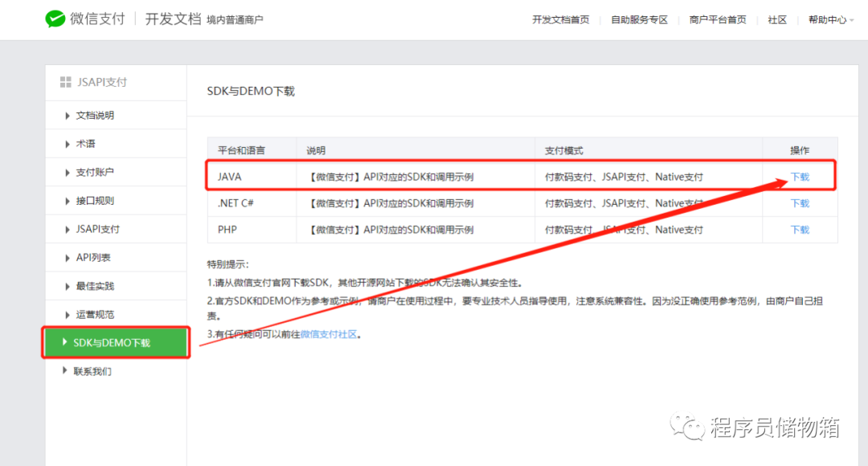The height and width of the screenshot is (466, 868).
Task: Open 术语 sidebar entry
Action: click(85, 144)
